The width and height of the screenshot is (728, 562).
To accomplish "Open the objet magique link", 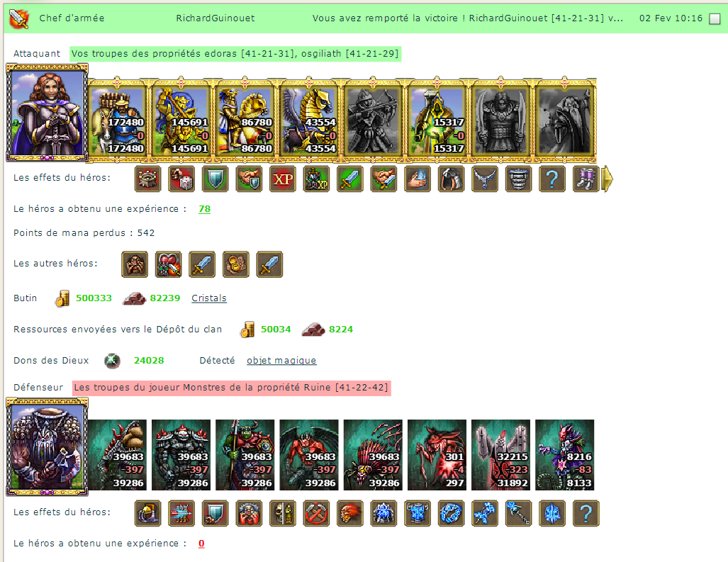I will [281, 360].
